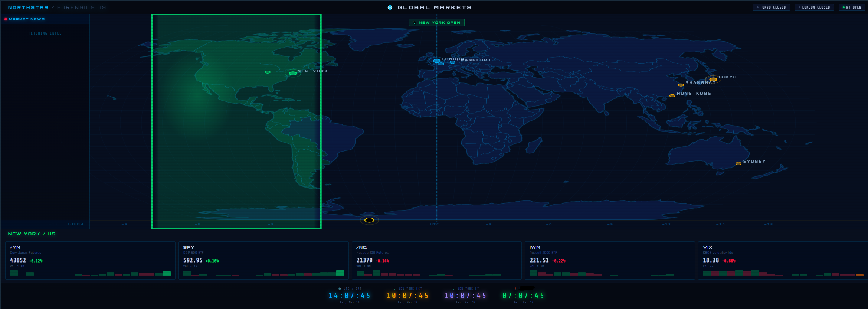Image resolution: width=868 pixels, height=309 pixels.
Task: Click the +18 timezone offset label
Action: pos(769,224)
